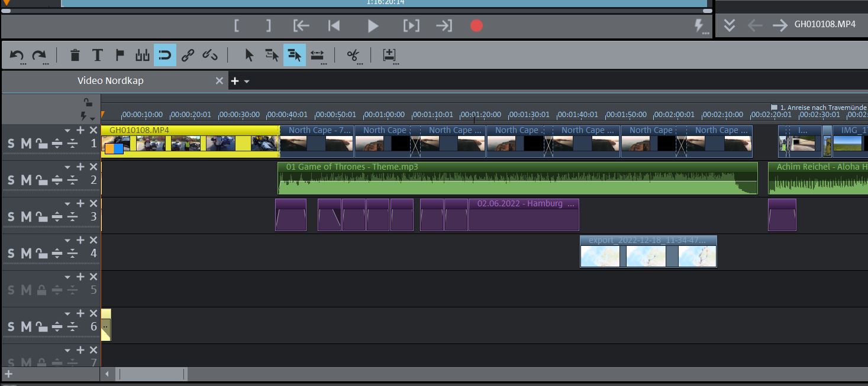This screenshot has width=868, height=386.
Task: Go to the beginning of the movie
Action: (x=334, y=25)
